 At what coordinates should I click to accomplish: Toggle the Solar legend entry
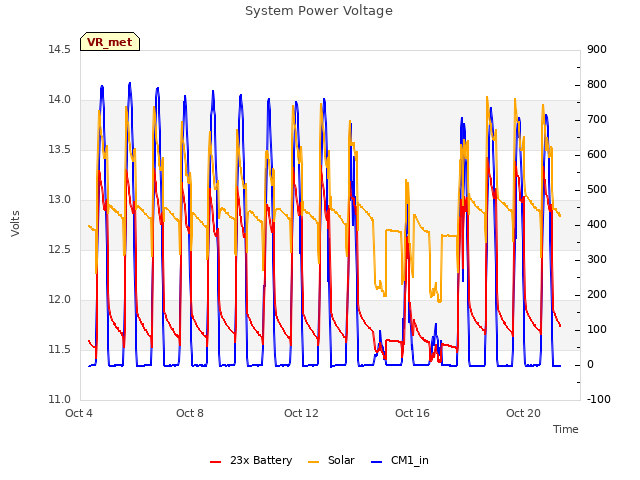click(331, 460)
